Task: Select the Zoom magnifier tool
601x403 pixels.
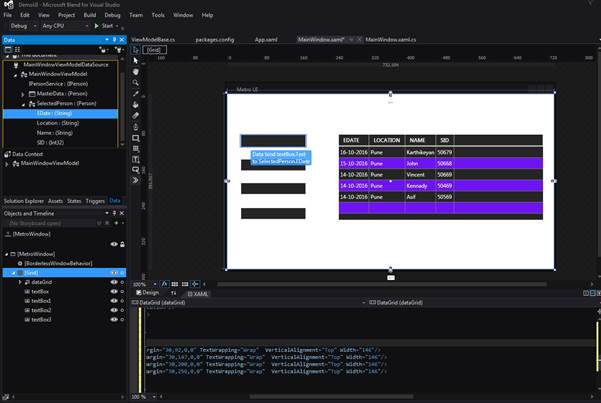Action: [x=137, y=82]
